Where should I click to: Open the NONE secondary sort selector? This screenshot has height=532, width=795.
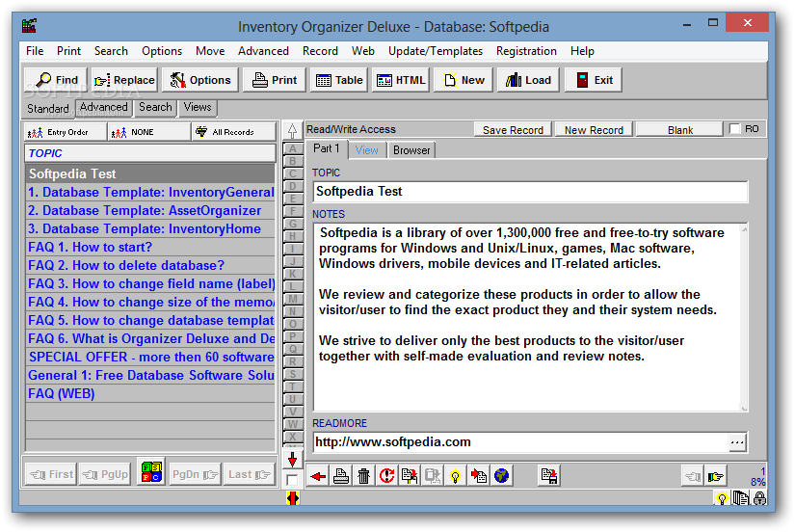[x=149, y=132]
